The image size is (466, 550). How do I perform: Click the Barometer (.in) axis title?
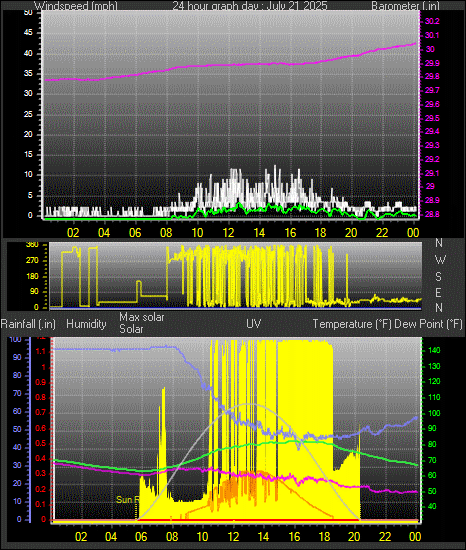point(405,6)
